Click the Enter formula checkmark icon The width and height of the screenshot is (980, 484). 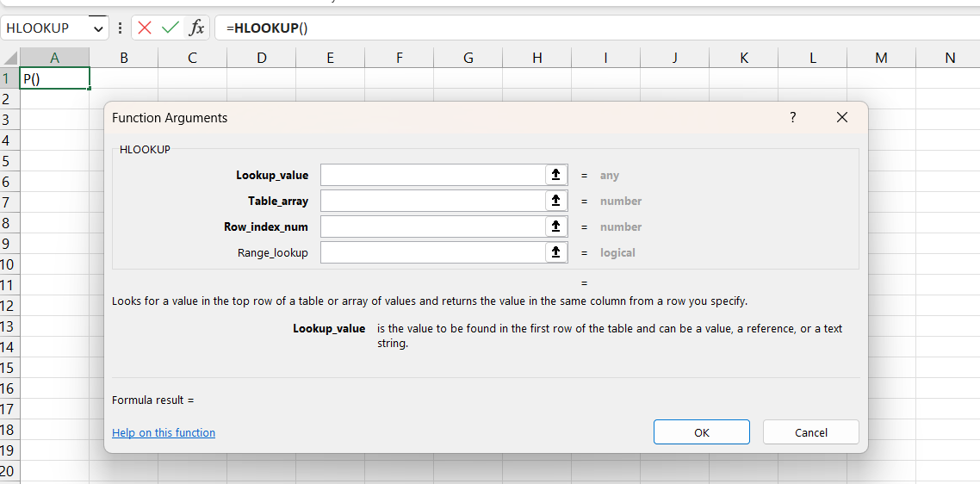(171, 28)
